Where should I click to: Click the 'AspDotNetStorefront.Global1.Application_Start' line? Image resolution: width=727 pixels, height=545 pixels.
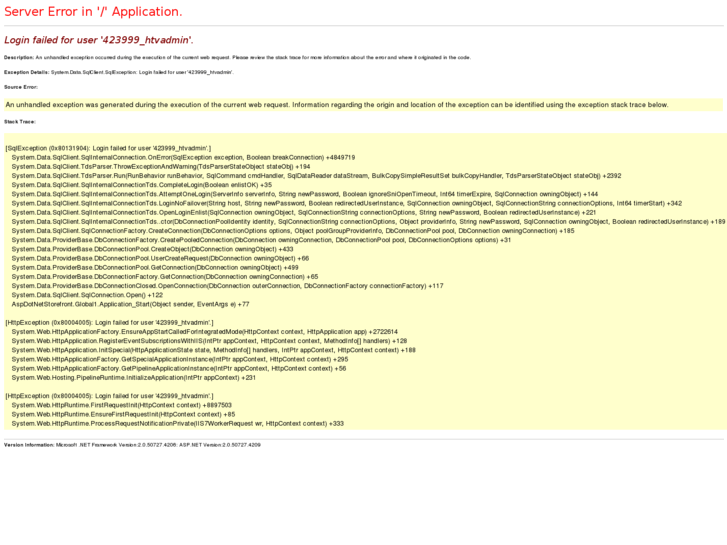130,304
